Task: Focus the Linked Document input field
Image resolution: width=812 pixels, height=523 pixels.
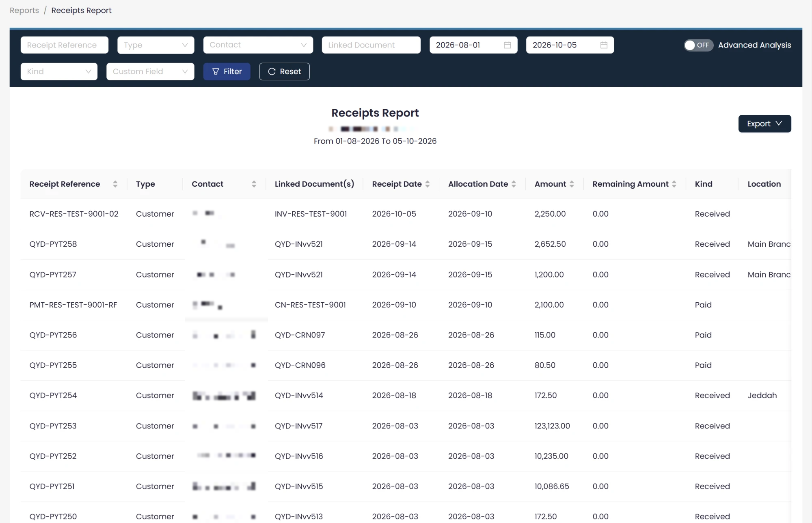Action: [371, 45]
